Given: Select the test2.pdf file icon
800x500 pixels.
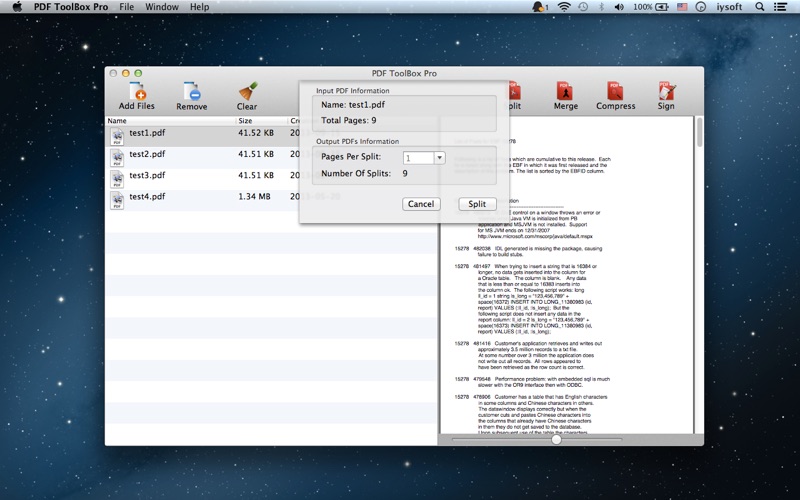Looking at the screenshot, I should point(117,158).
